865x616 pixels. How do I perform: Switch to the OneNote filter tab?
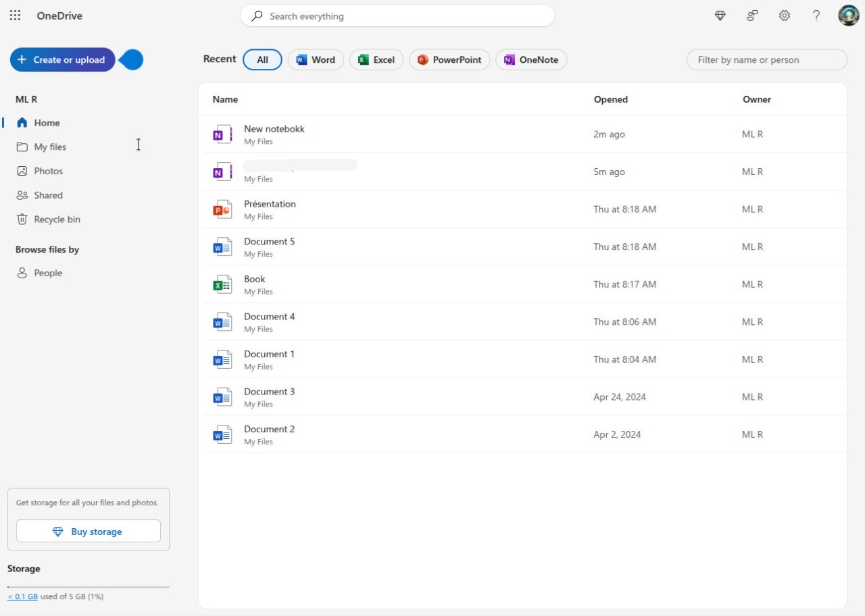[x=531, y=59]
